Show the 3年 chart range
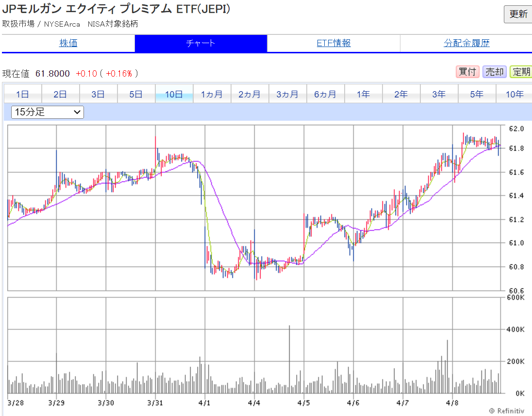532x416 pixels. (x=439, y=94)
